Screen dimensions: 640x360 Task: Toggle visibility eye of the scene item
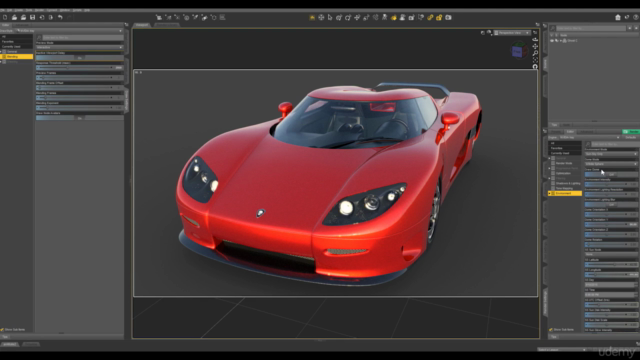coord(552,40)
